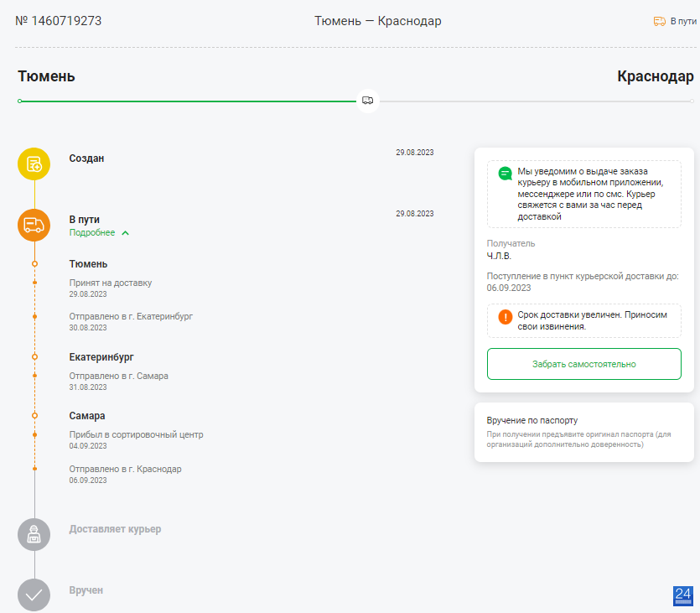Click the Забрать самостоятельно button
Screen dimensions: 700x613
(x=584, y=364)
